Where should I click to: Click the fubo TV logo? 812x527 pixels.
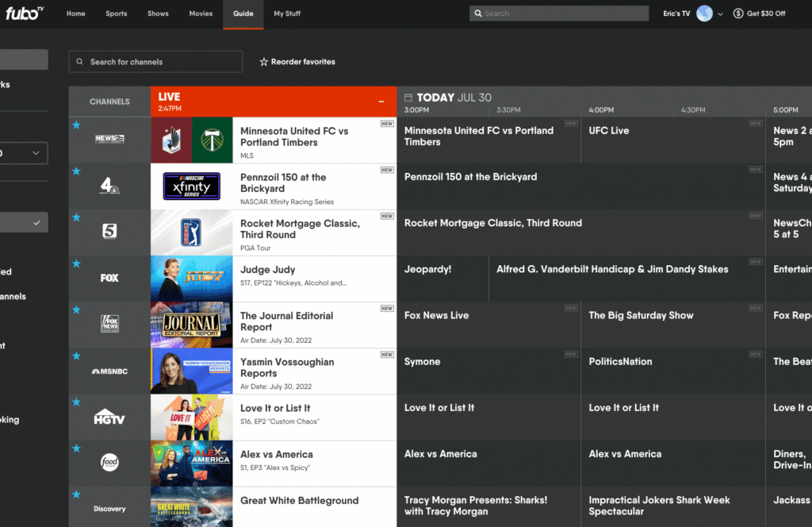[25, 13]
